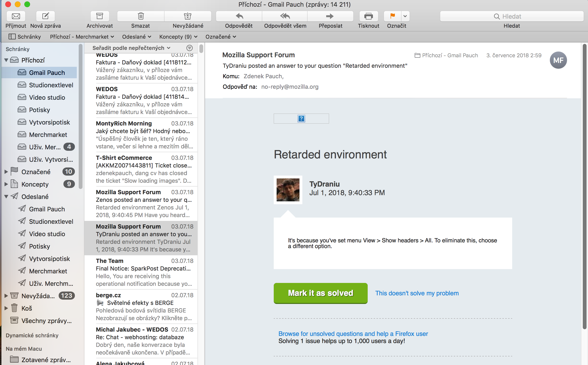Click in the Hledat search field

pyautogui.click(x=511, y=16)
